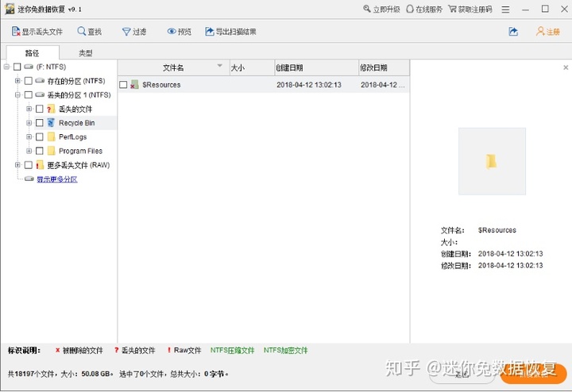
Task: Click the lost files question-mark folder icon
Action: [x=51, y=109]
